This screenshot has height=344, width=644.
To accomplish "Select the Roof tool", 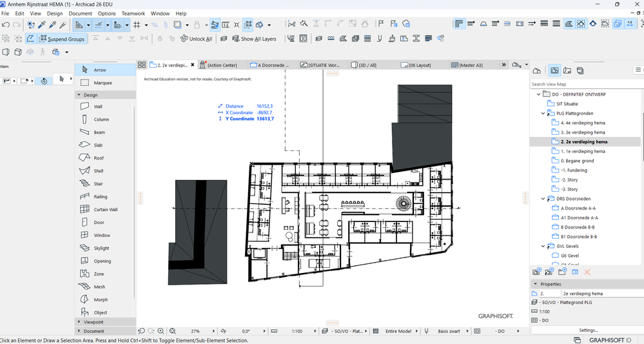I will (x=98, y=158).
